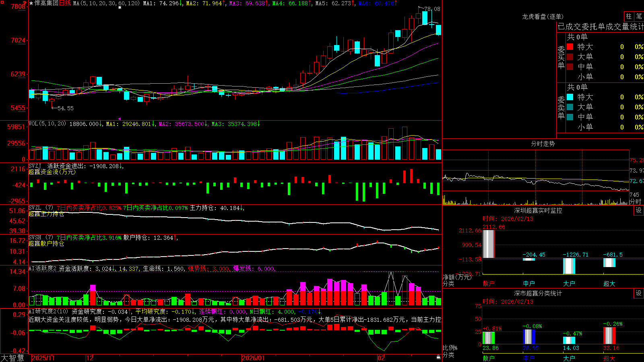644x362 pixels.
Task: Click the 54.55 low price annotation
Action: [66, 108]
